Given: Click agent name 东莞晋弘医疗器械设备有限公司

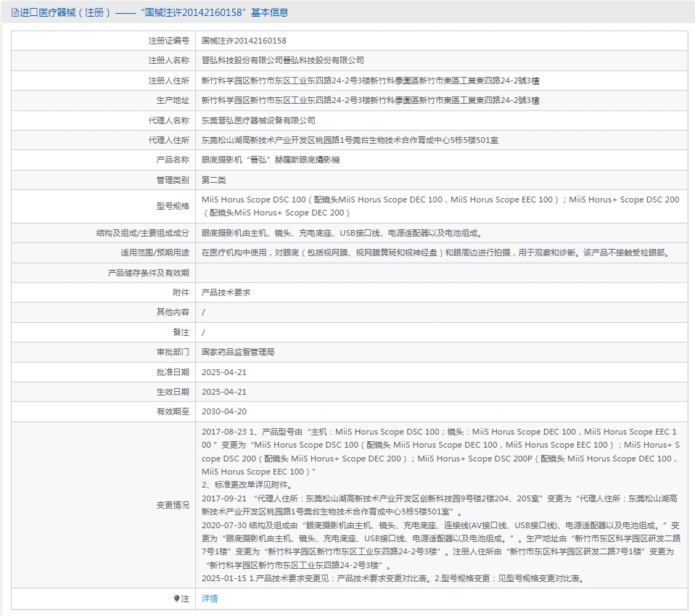Looking at the screenshot, I should pos(258,120).
